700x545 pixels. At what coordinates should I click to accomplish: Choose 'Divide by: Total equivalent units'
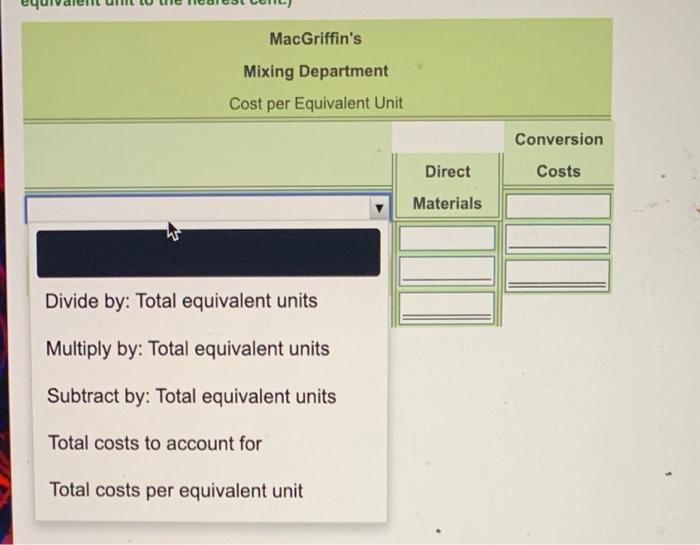pos(181,301)
